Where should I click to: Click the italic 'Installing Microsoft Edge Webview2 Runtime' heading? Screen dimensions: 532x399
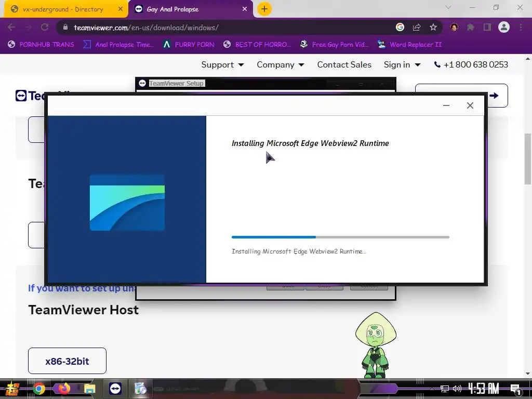click(310, 143)
